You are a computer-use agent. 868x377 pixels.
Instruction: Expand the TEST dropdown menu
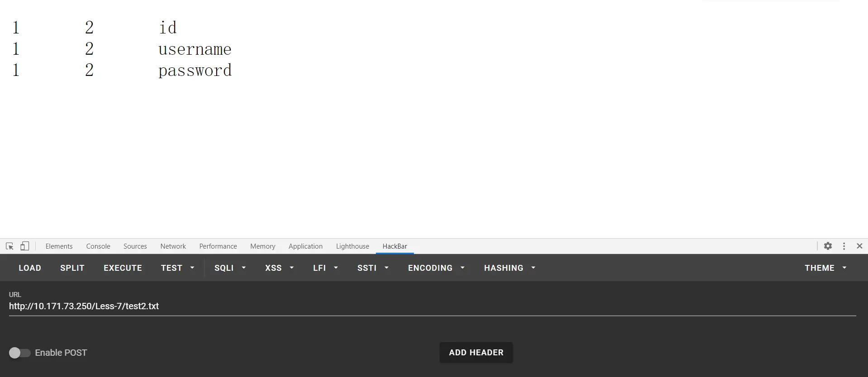click(178, 268)
